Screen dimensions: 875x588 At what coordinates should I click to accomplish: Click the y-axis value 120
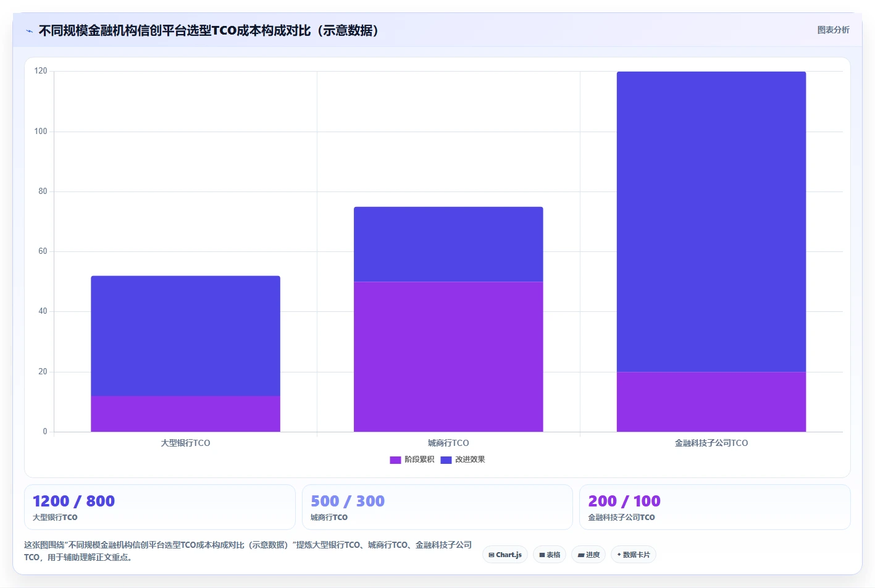41,71
